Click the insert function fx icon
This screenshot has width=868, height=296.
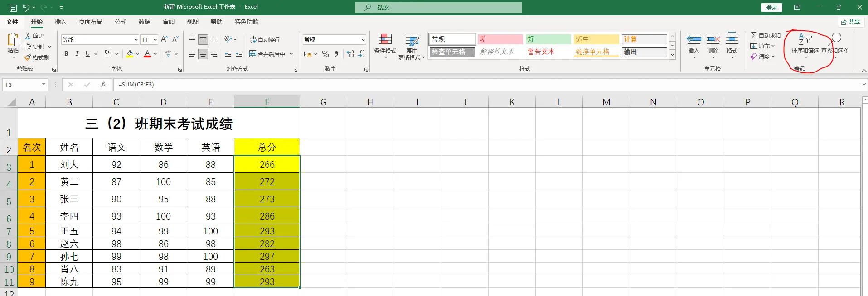coord(103,85)
